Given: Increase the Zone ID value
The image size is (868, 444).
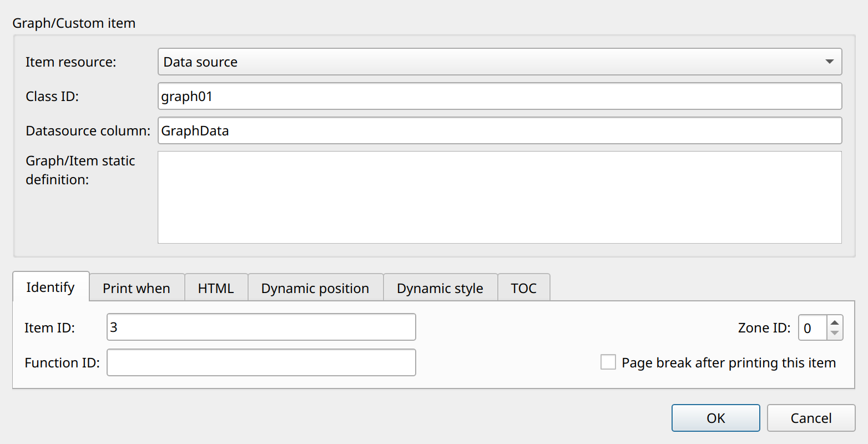Looking at the screenshot, I should (835, 322).
